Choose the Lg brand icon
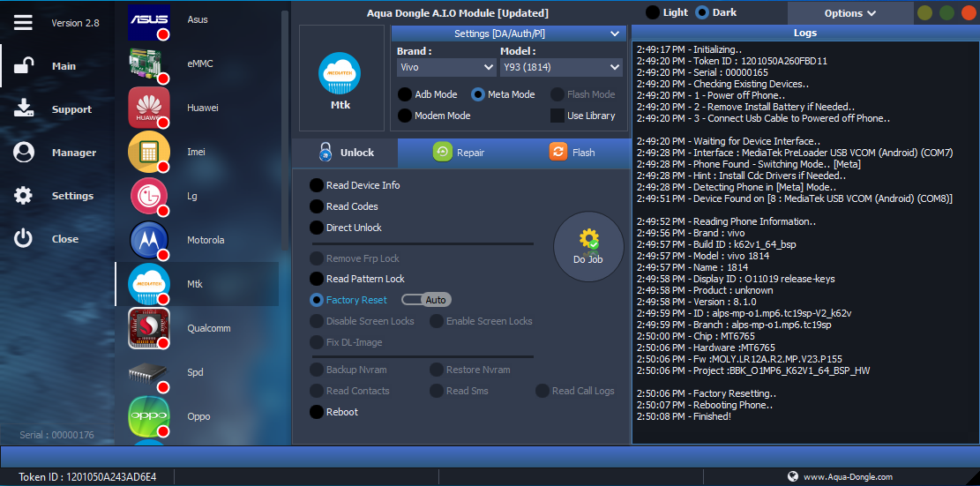 (x=149, y=196)
